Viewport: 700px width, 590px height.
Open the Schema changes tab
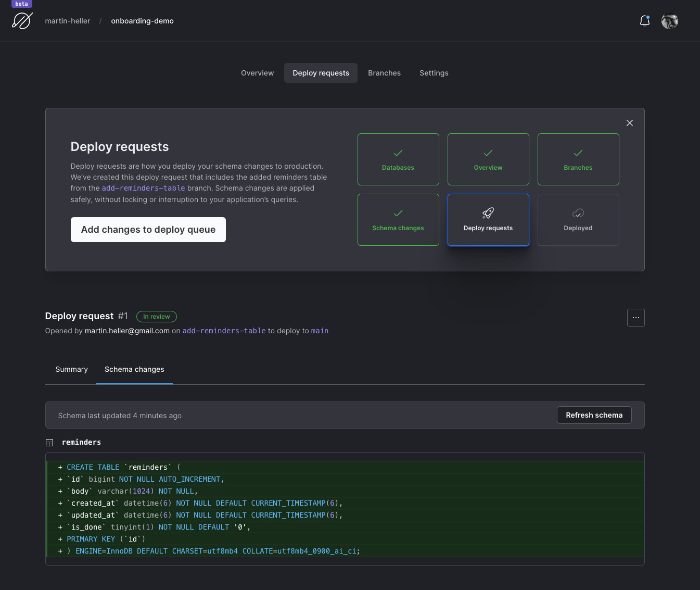click(134, 369)
